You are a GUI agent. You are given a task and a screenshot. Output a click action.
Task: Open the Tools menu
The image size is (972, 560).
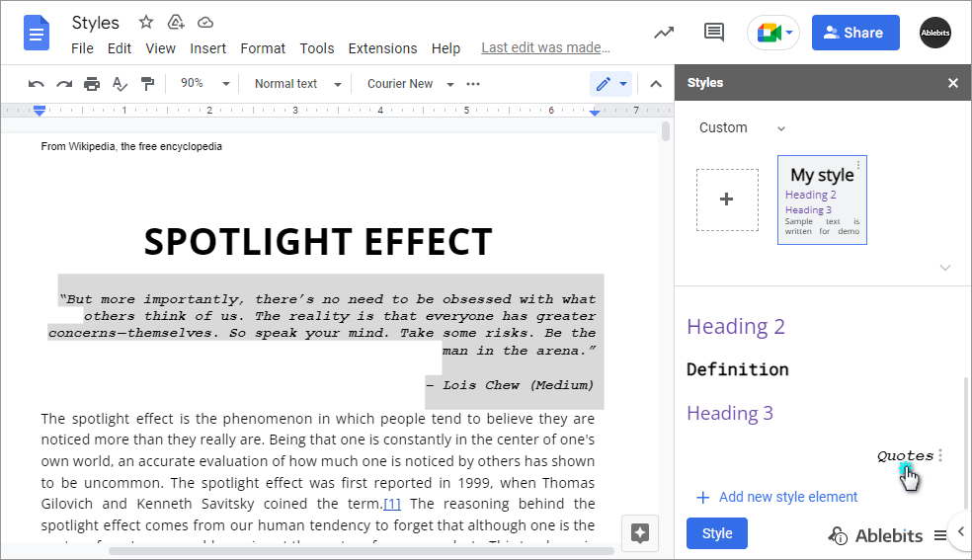[x=317, y=48]
